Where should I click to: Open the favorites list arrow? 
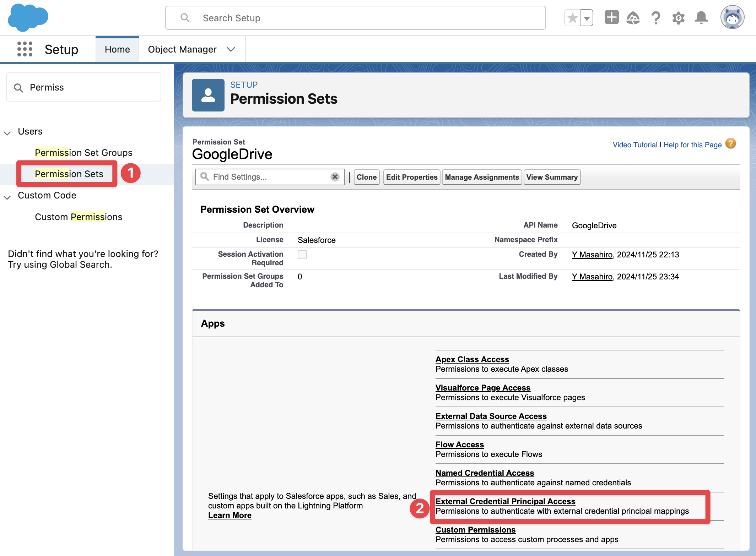[x=586, y=17]
